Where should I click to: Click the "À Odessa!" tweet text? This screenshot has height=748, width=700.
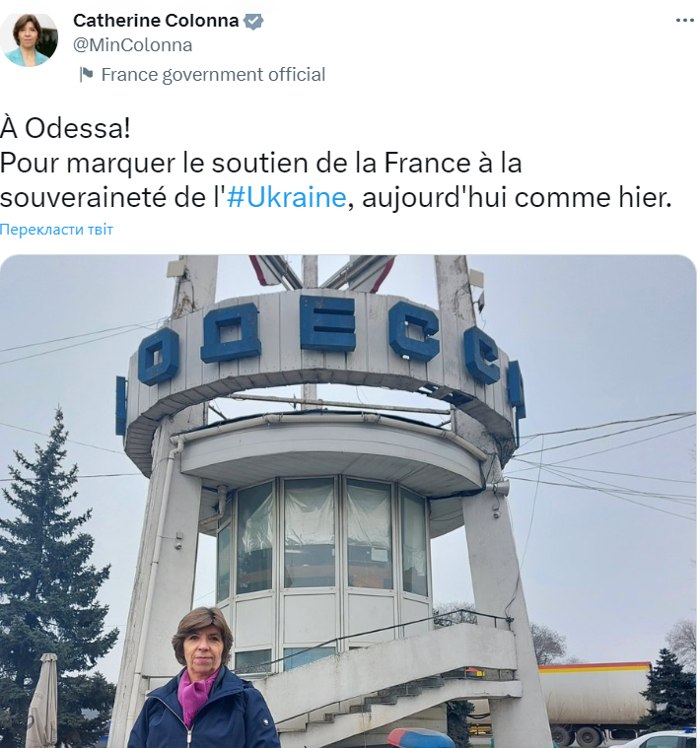[x=65, y=128]
